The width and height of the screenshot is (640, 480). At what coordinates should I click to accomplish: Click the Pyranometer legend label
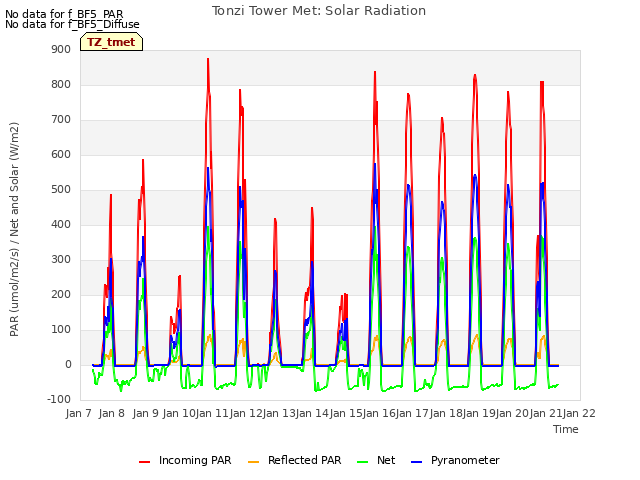[465, 460]
